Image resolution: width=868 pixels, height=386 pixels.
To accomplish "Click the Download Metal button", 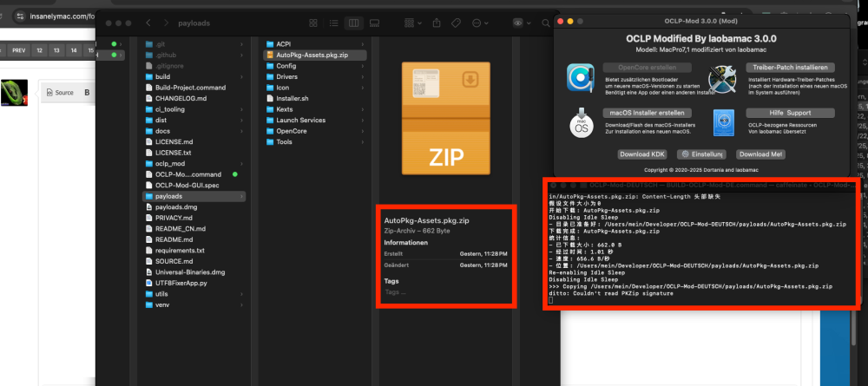I will pos(761,154).
